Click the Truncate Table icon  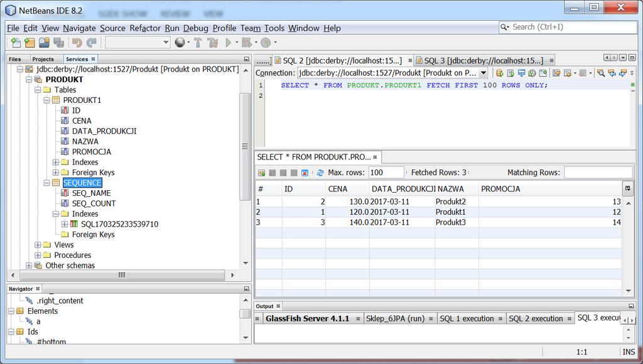[305, 173]
